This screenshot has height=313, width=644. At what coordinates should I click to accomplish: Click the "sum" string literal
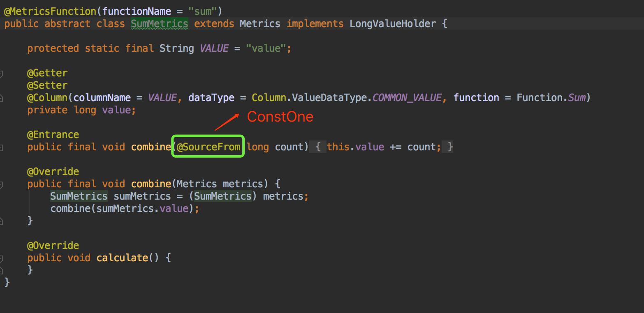(x=203, y=11)
